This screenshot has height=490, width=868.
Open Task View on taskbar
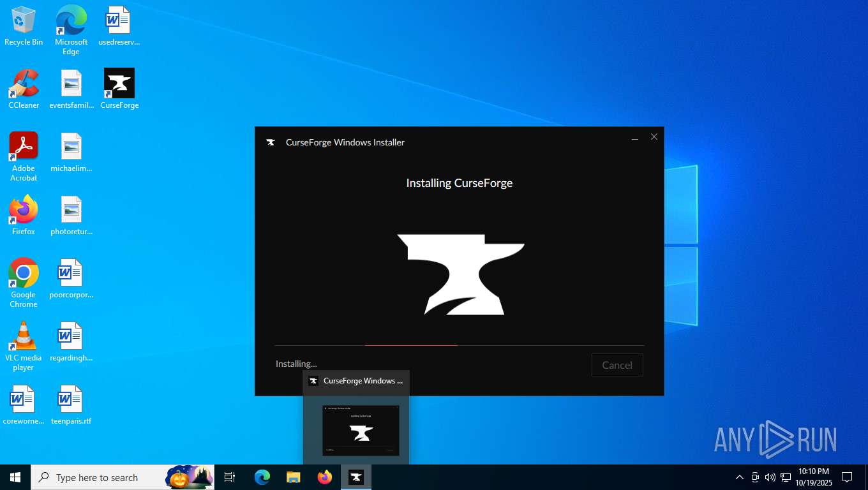pos(230,477)
